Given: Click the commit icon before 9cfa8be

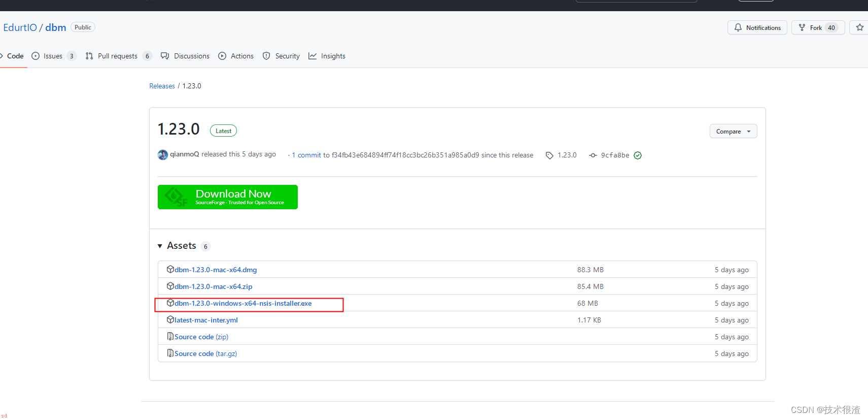Looking at the screenshot, I should [x=593, y=155].
